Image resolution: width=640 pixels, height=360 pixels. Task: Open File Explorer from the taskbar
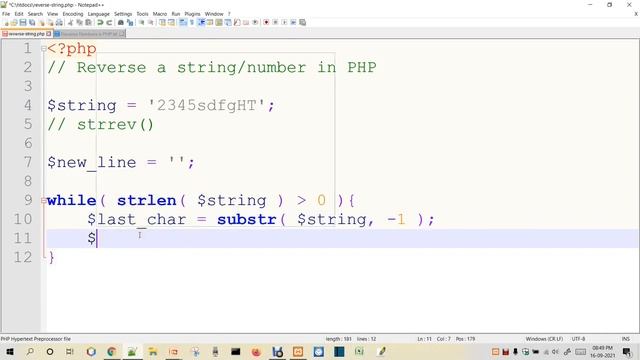point(153,351)
